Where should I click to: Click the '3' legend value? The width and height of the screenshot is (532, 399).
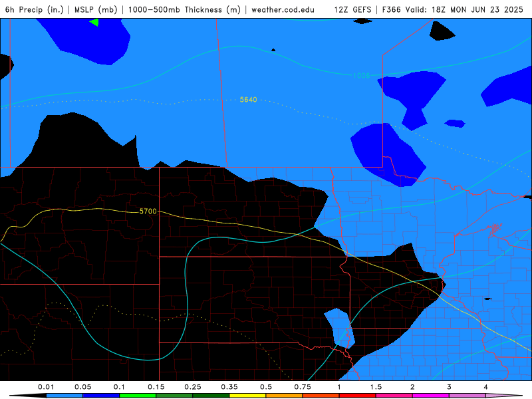(x=450, y=387)
